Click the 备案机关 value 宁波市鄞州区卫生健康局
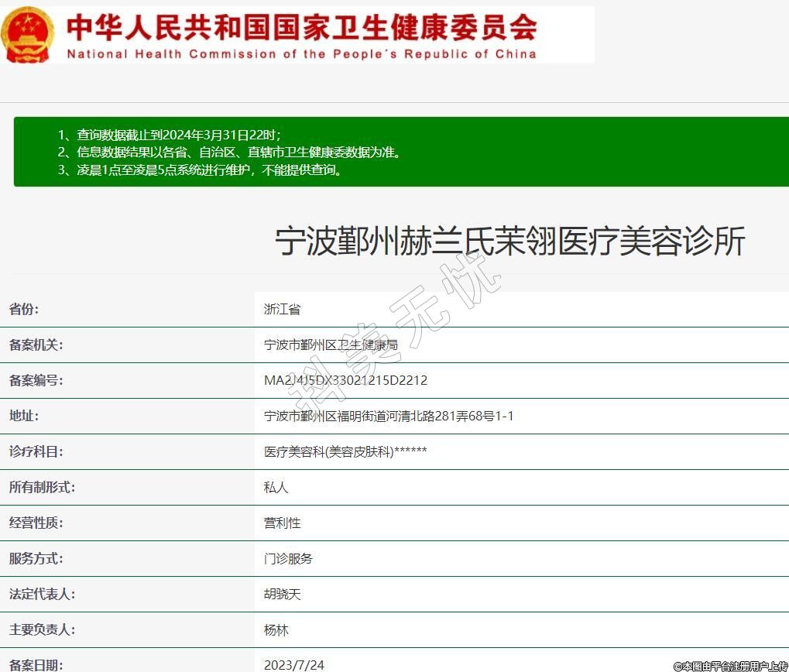The height and width of the screenshot is (672, 789). coord(331,345)
